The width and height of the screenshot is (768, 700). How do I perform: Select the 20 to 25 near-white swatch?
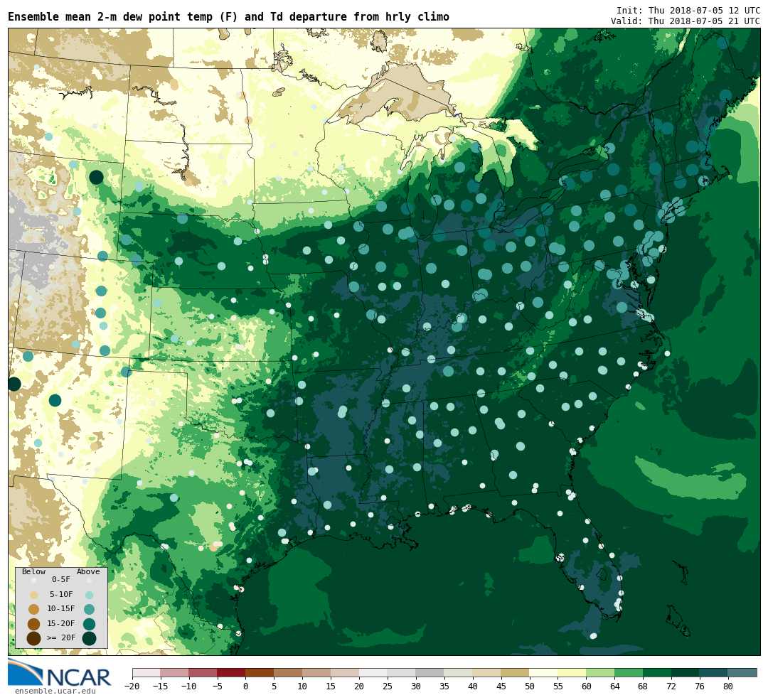coord(374,672)
